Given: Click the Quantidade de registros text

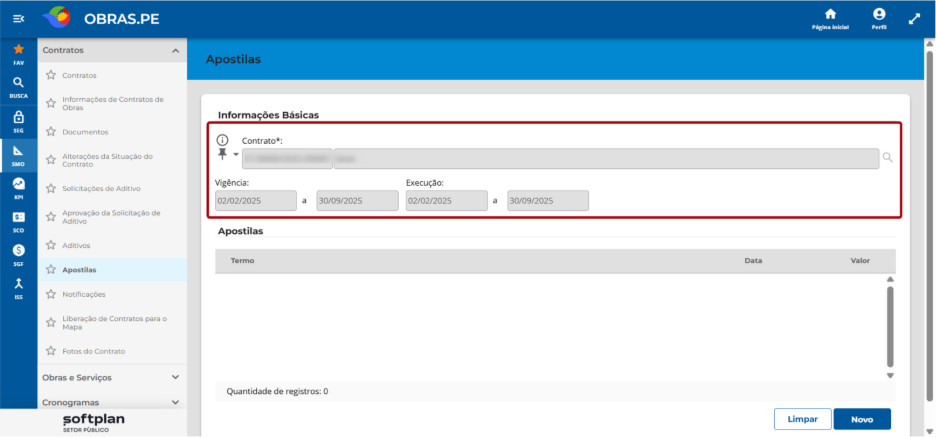Looking at the screenshot, I should 277,391.
